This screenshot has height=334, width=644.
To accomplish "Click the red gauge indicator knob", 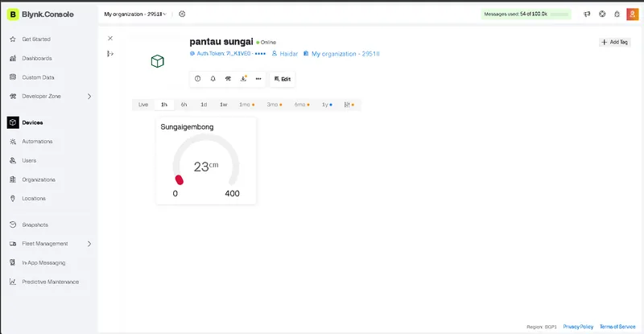I will (179, 179).
